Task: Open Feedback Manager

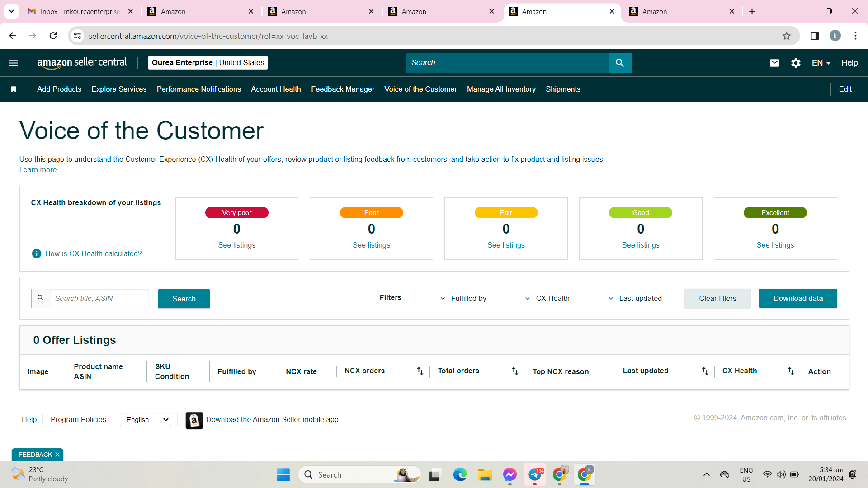Action: (343, 89)
